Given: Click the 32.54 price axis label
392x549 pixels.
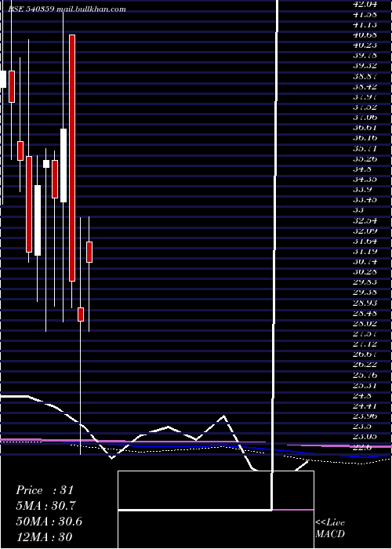Looking at the screenshot, I should (x=365, y=220).
